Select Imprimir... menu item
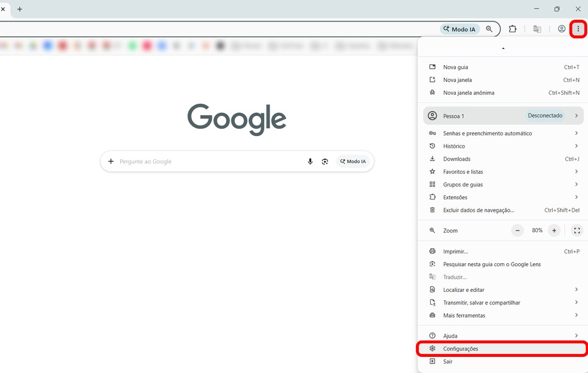The width and height of the screenshot is (588, 373). [503, 251]
